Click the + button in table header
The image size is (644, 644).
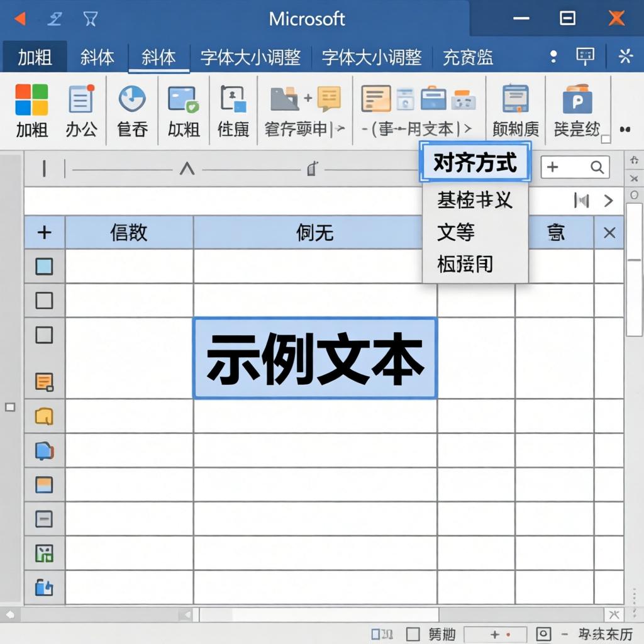[x=44, y=233]
